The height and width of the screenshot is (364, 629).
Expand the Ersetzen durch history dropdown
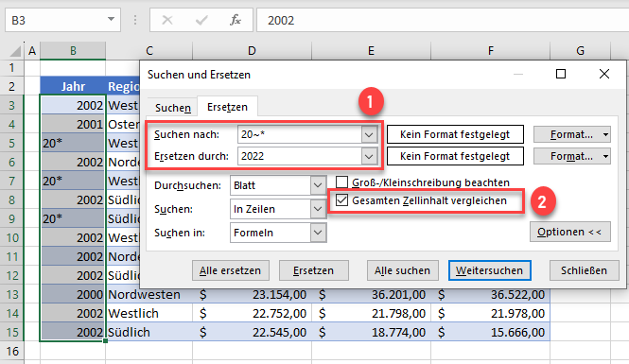click(x=369, y=156)
